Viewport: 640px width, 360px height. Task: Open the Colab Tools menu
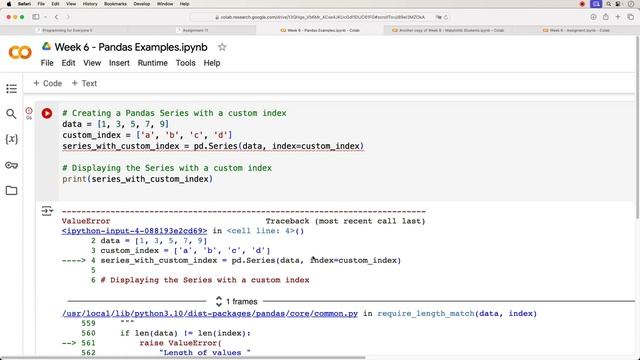click(186, 63)
